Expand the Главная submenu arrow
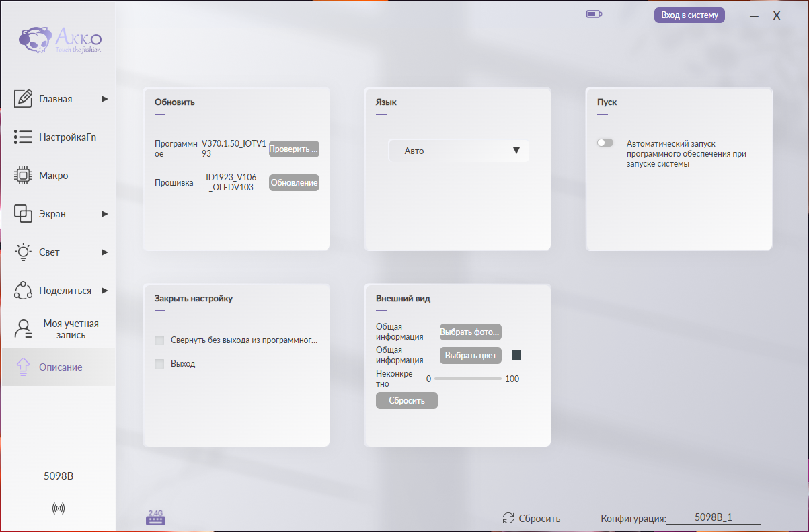This screenshot has width=809, height=532. (x=104, y=99)
